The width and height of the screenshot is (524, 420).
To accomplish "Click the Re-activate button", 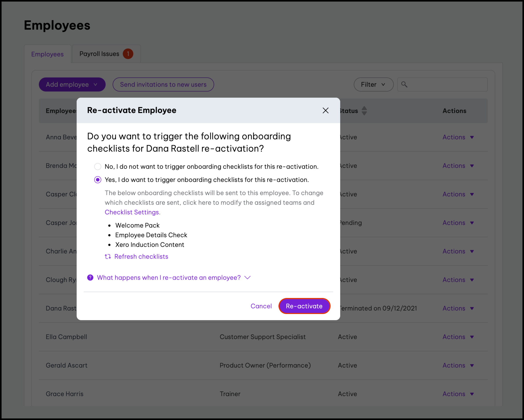I will tap(304, 306).
